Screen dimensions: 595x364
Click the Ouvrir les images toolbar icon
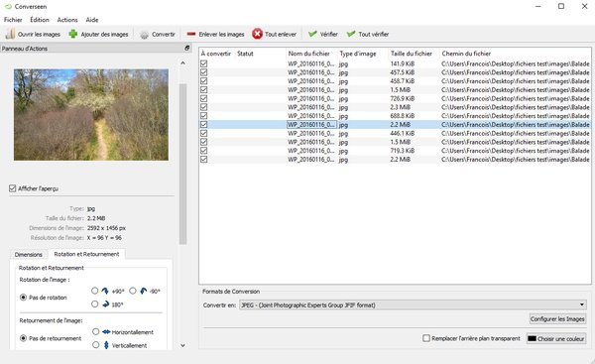point(10,34)
